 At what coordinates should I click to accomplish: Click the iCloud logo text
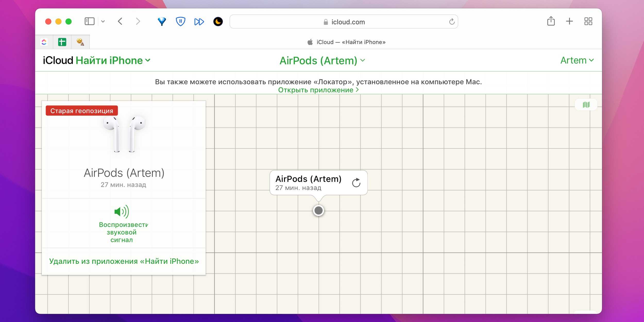tap(58, 61)
